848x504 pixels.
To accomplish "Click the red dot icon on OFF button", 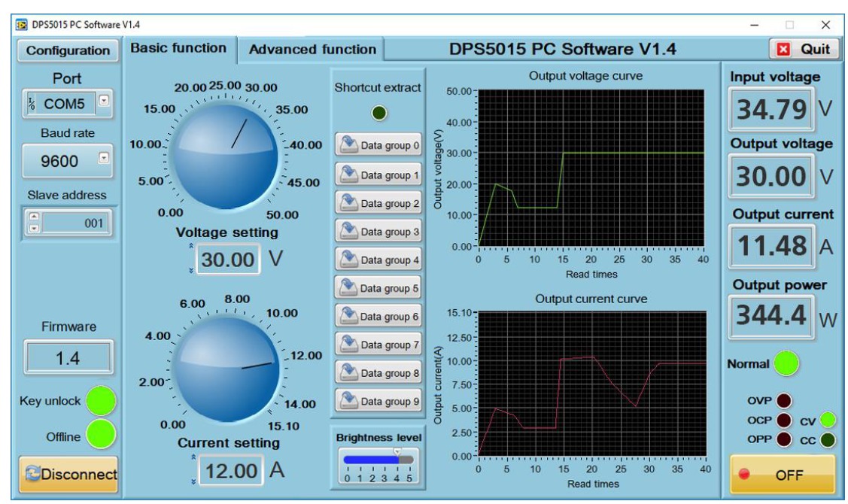I will (745, 474).
